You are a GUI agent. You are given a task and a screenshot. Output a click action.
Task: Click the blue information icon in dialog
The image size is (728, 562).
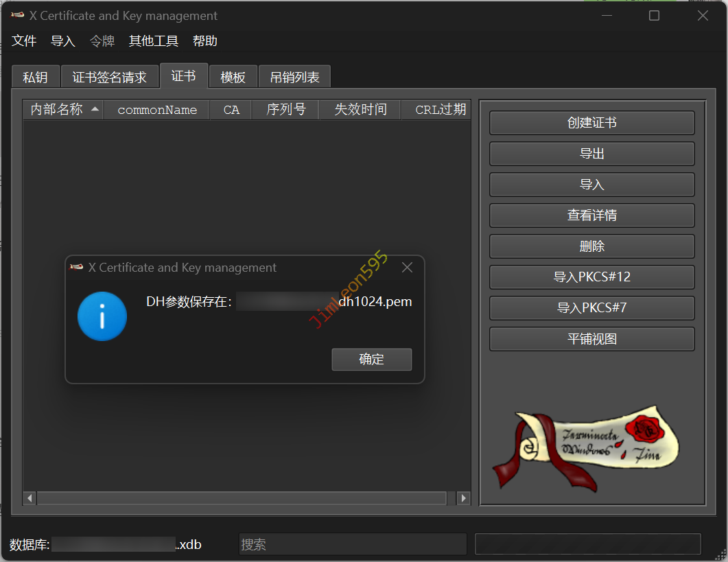pos(102,316)
